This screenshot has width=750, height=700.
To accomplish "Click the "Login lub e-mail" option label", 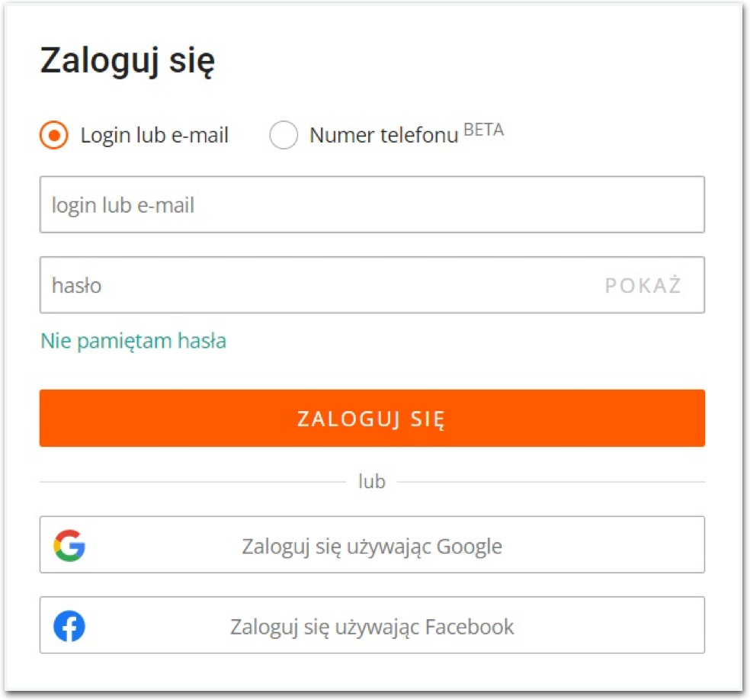I will click(155, 136).
